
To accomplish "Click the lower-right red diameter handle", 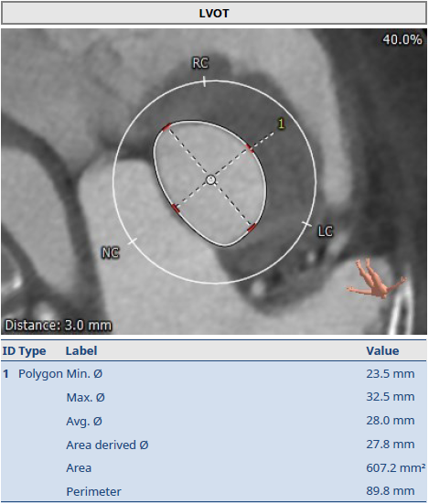I will 252,227.
